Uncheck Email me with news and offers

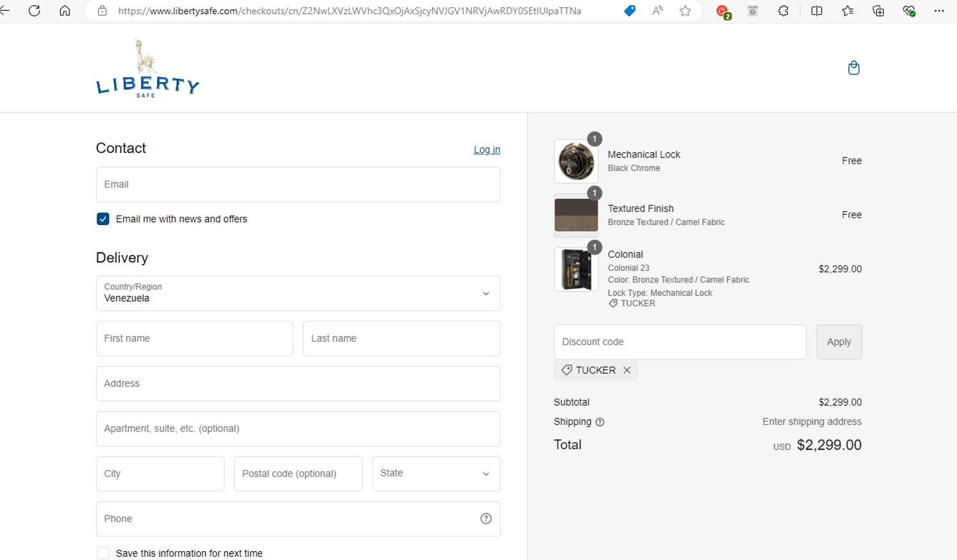[x=103, y=219]
